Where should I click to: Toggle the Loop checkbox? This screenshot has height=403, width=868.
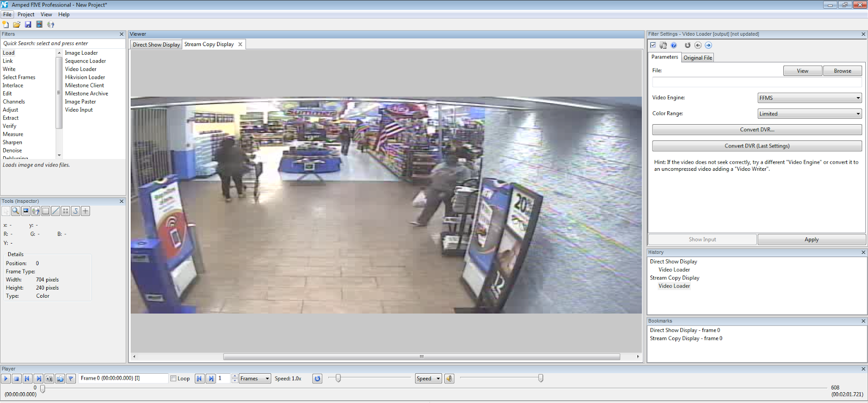click(174, 379)
